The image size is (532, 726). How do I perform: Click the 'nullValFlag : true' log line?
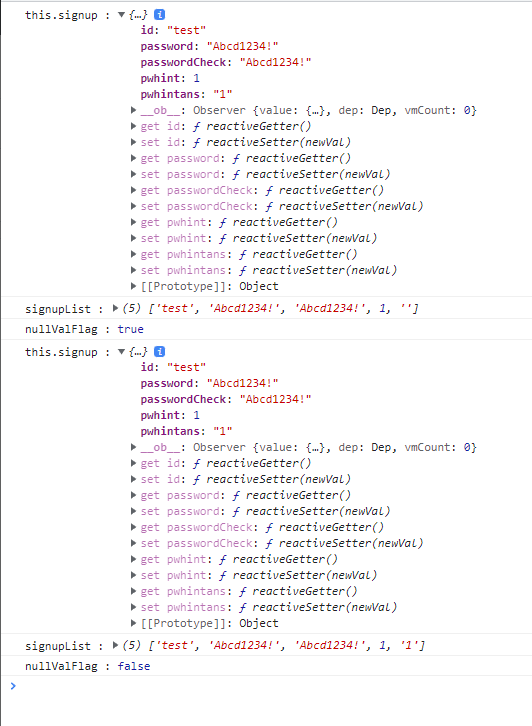[84, 329]
